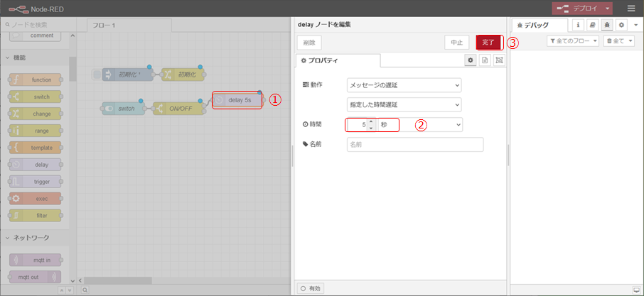Open the hamburger main menu

[x=631, y=8]
